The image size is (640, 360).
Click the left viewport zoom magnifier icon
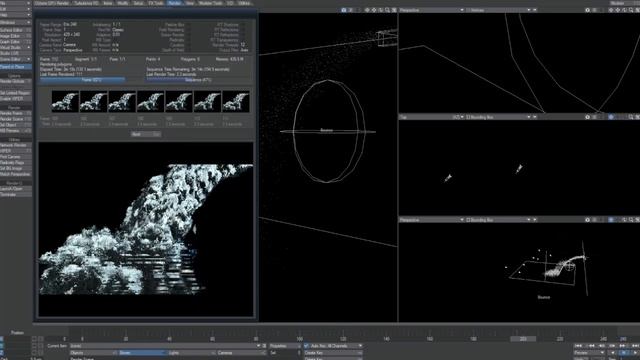click(x=387, y=10)
